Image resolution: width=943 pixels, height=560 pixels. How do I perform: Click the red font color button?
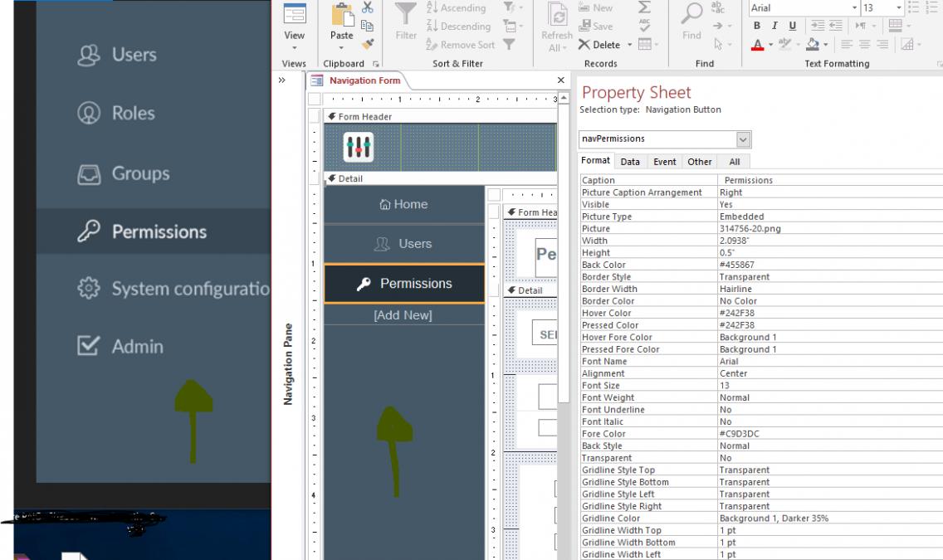pos(759,45)
